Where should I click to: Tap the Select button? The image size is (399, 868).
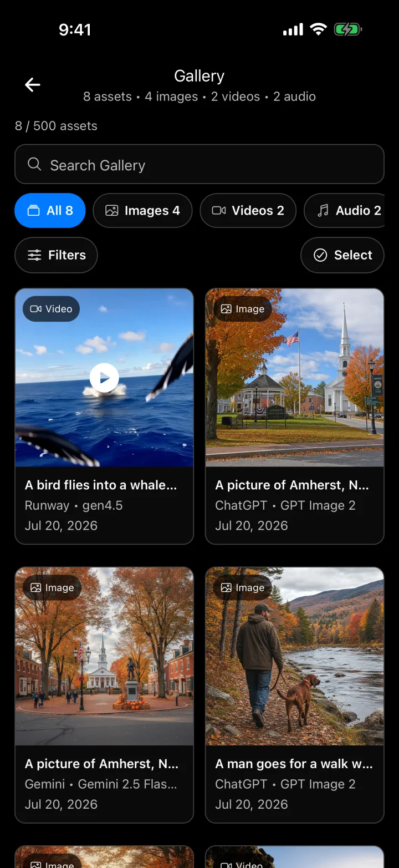(x=342, y=255)
